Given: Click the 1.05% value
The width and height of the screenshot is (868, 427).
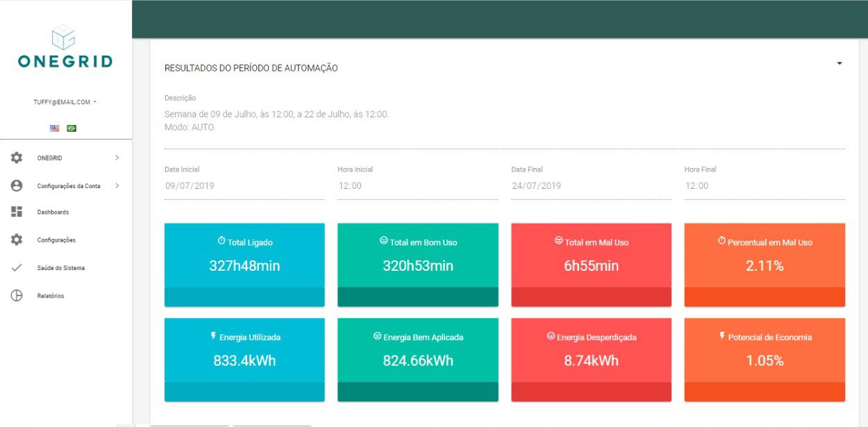Looking at the screenshot, I should point(765,360).
